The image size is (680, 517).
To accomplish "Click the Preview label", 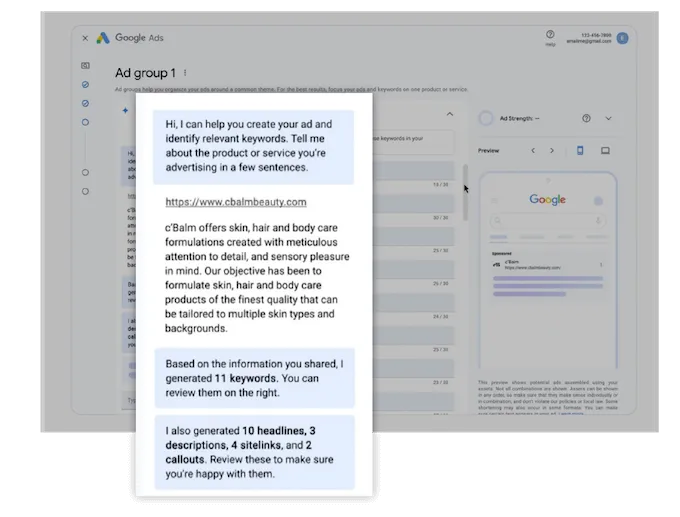I will coord(488,151).
